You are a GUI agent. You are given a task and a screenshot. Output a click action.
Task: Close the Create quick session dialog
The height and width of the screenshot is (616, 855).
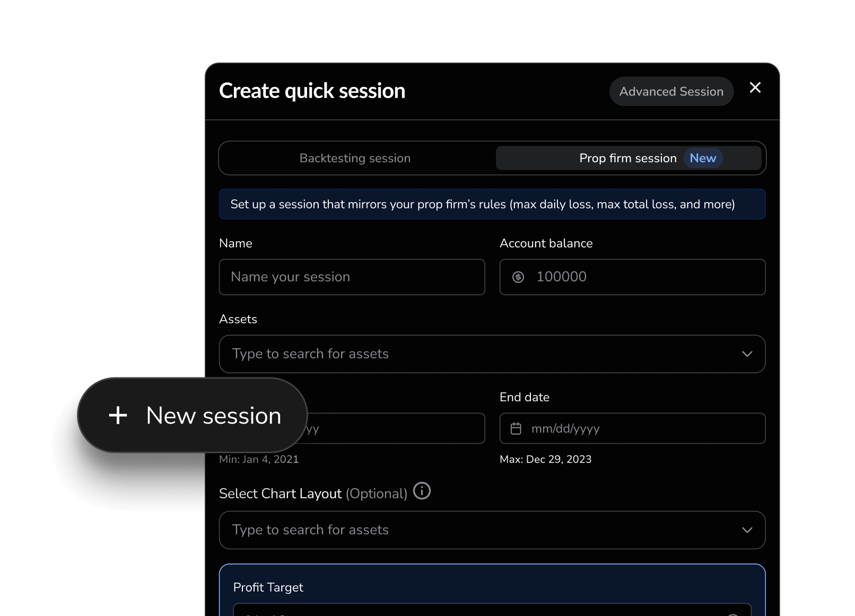pyautogui.click(x=755, y=88)
